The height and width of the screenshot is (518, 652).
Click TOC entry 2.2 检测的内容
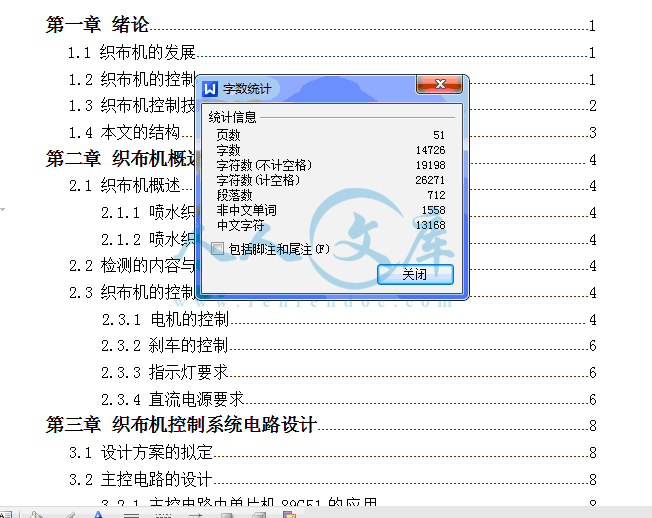click(132, 266)
